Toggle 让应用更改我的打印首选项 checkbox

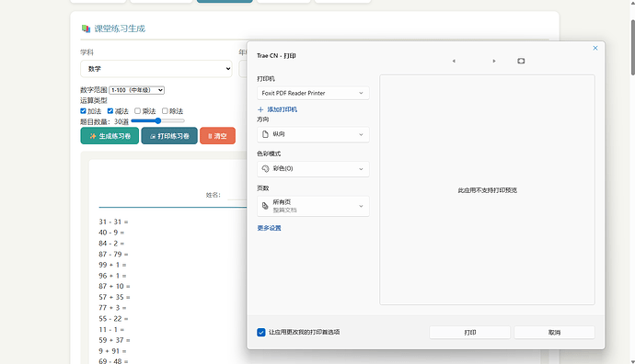[261, 333]
